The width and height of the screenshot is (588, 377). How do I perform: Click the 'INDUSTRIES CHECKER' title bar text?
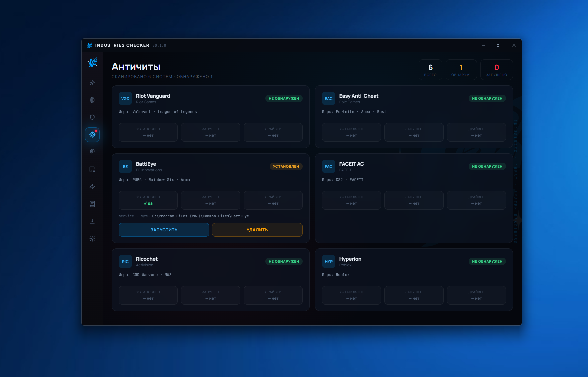click(x=122, y=45)
